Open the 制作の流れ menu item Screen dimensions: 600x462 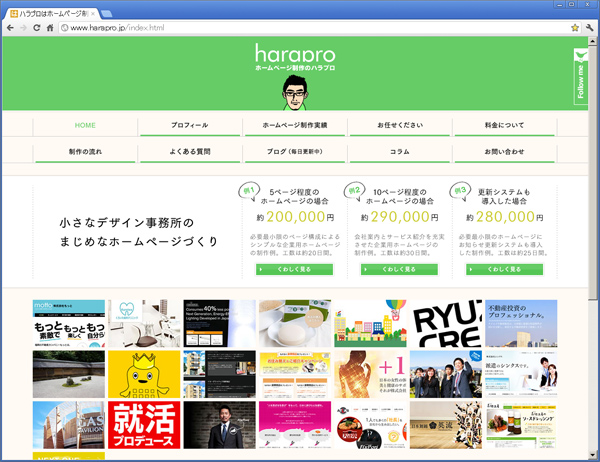point(85,152)
